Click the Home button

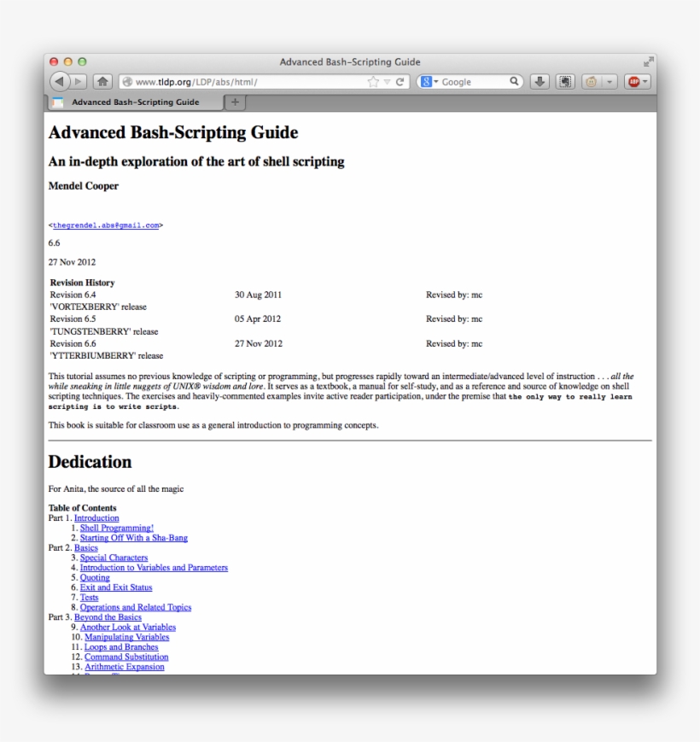click(102, 81)
